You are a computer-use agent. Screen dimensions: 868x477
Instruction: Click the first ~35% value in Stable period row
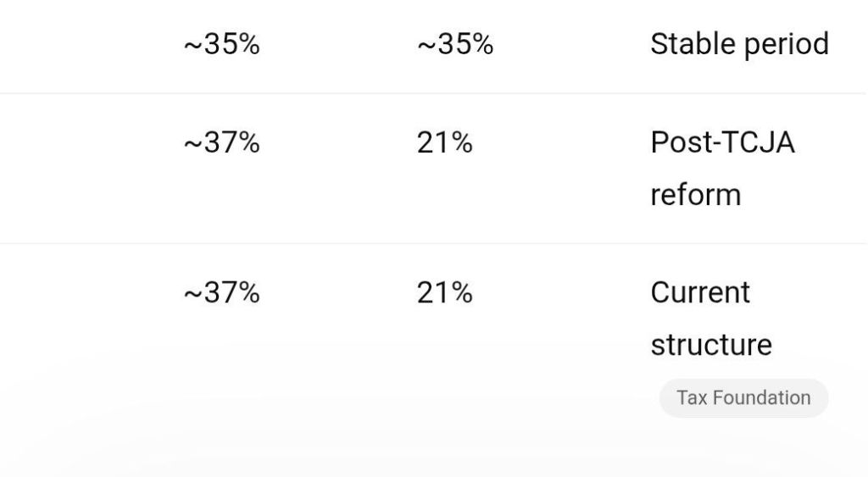tap(221, 45)
